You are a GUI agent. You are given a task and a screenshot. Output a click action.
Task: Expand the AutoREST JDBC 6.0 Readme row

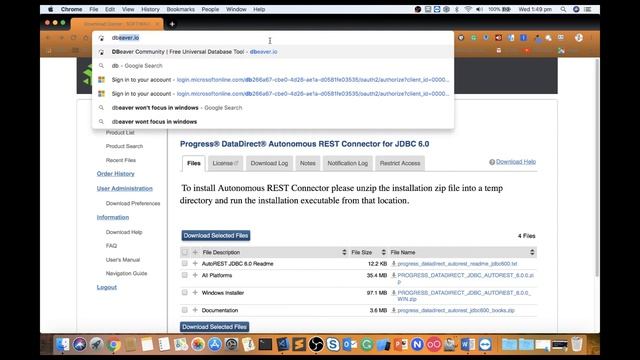click(195, 264)
